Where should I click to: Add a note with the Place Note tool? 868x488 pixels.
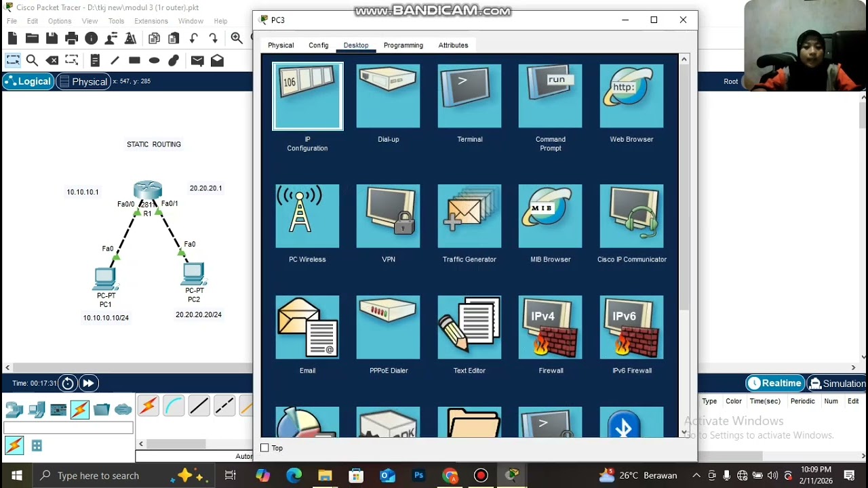[x=95, y=60]
